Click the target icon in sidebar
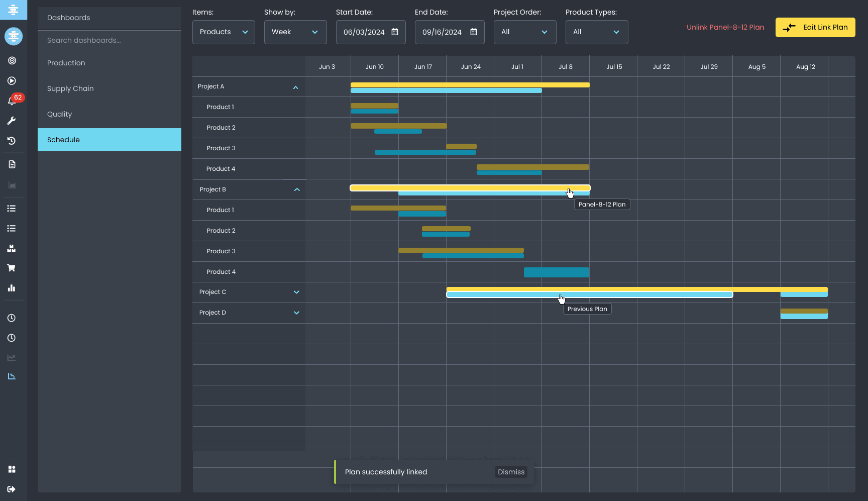Image resolution: width=868 pixels, height=501 pixels. (x=12, y=61)
